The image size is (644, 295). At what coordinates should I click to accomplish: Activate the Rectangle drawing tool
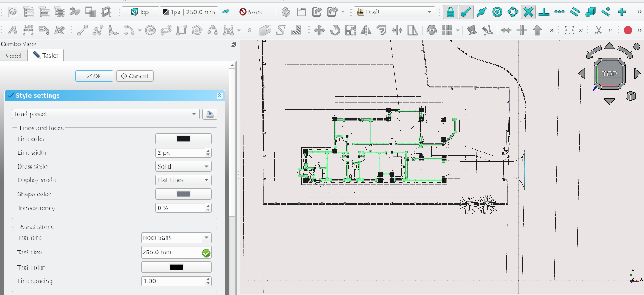[x=182, y=31]
